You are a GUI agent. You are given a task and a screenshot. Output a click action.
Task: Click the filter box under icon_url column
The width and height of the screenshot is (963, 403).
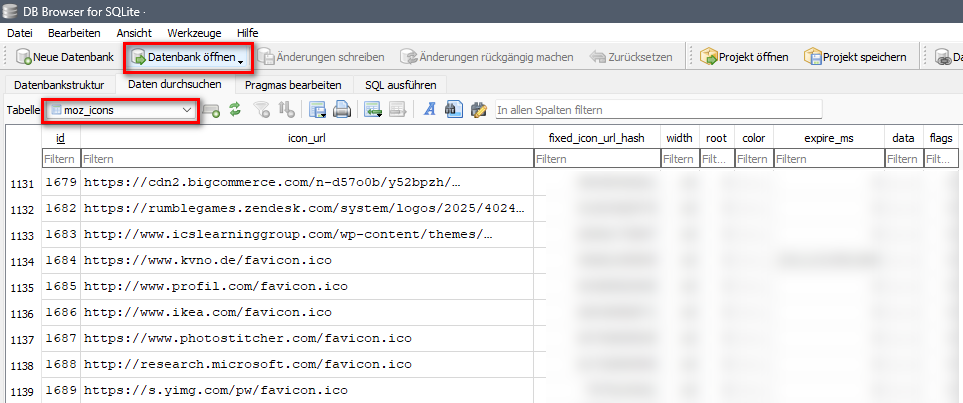307,158
